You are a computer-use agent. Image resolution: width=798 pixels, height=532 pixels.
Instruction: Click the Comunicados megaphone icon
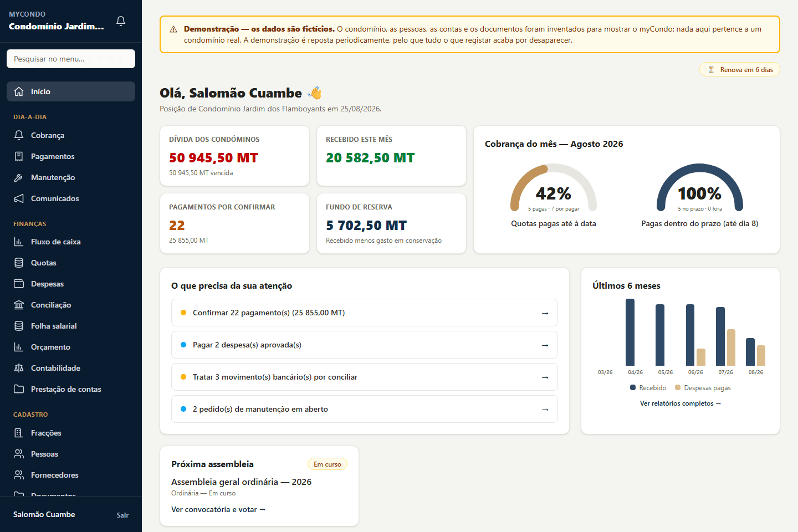[19, 198]
